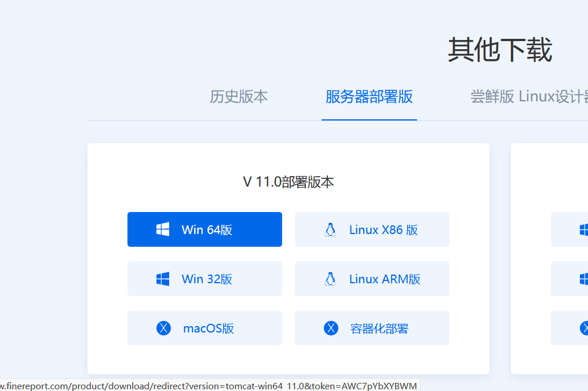The width and height of the screenshot is (588, 391).
Task: Select the macOS版 download button
Action: (x=204, y=328)
